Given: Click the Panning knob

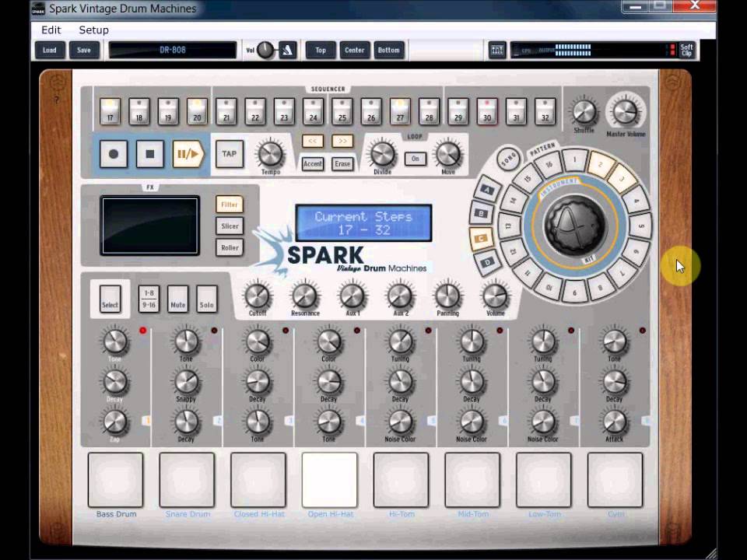Looking at the screenshot, I should pos(448,296).
